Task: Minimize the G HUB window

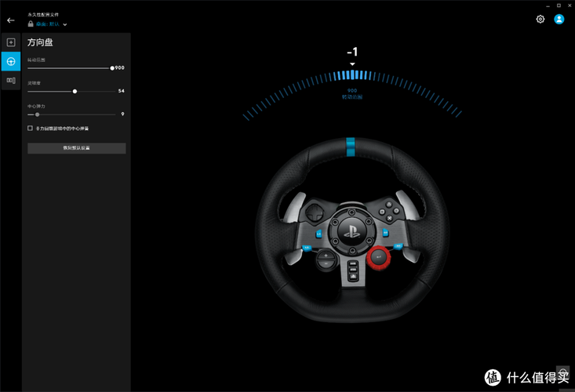Action: point(548,5)
